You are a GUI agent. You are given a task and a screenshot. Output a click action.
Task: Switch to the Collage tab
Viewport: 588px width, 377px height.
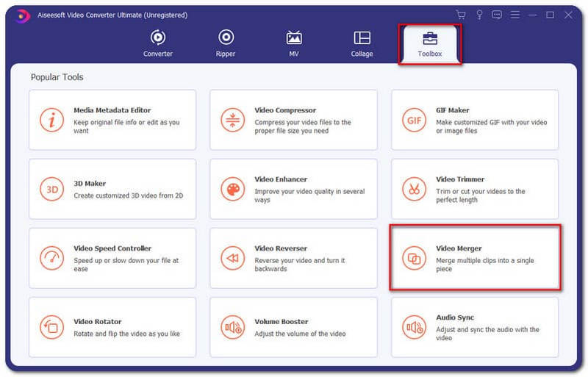click(362, 43)
